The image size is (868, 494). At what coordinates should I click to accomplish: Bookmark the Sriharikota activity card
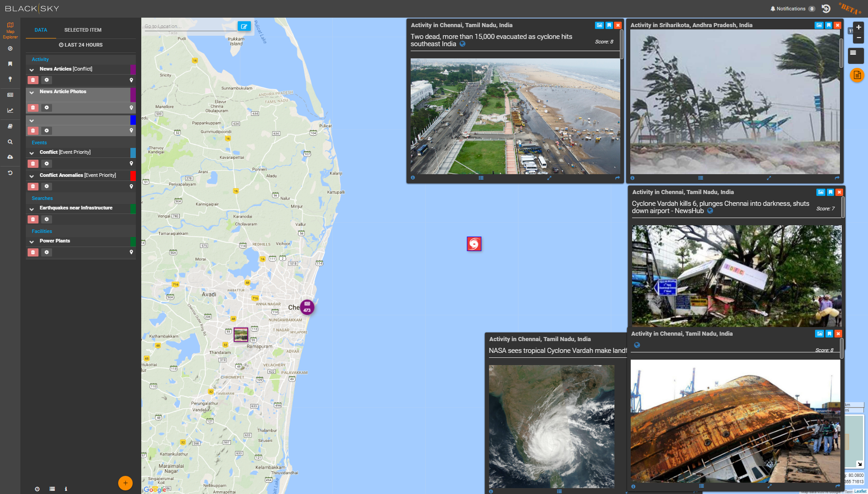[x=828, y=25]
